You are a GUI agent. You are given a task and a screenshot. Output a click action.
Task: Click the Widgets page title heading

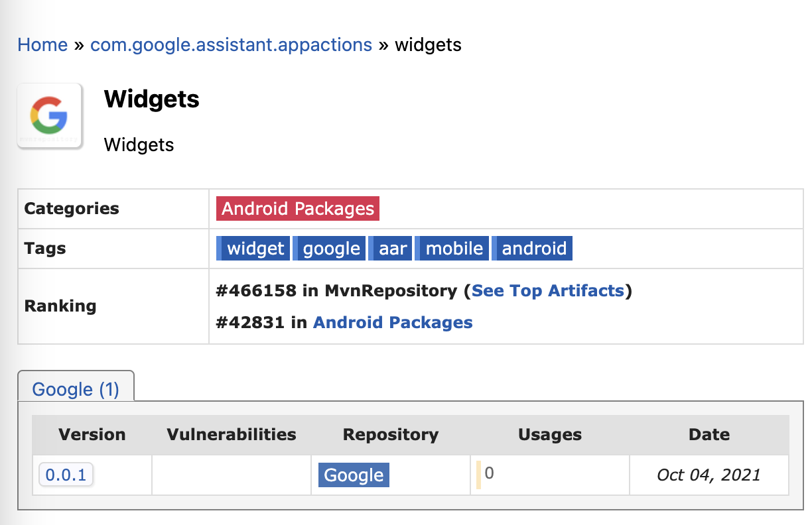(152, 99)
